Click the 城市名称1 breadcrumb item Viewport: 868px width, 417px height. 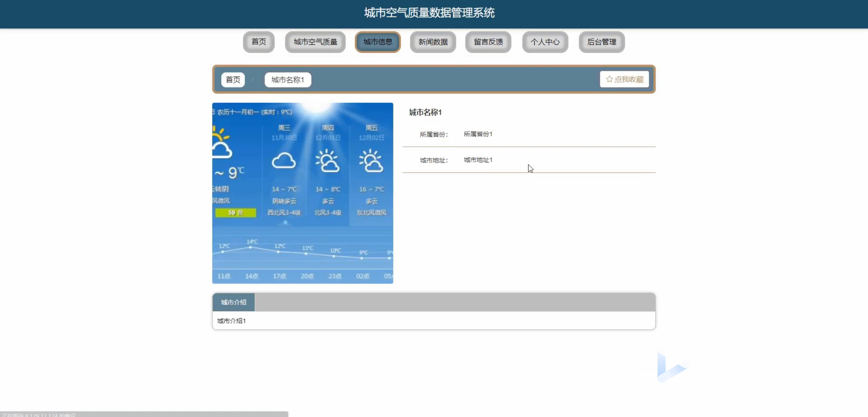[288, 80]
